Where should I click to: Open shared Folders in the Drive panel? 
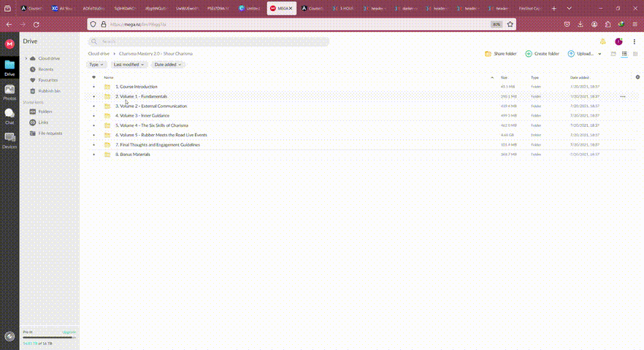pyautogui.click(x=45, y=112)
